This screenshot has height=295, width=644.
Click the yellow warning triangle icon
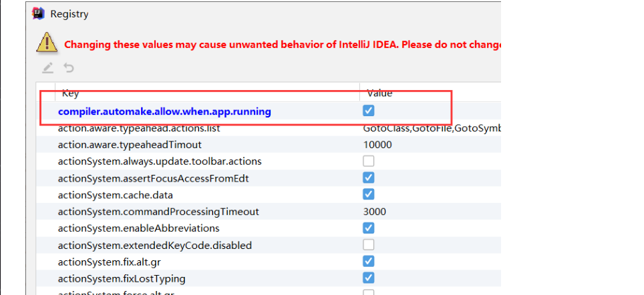coord(46,42)
